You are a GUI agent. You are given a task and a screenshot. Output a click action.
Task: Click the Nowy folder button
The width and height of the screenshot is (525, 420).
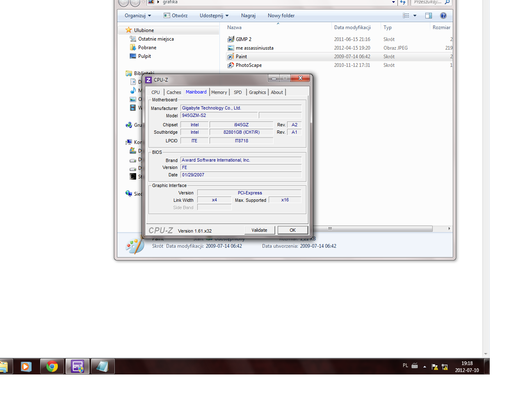click(281, 16)
